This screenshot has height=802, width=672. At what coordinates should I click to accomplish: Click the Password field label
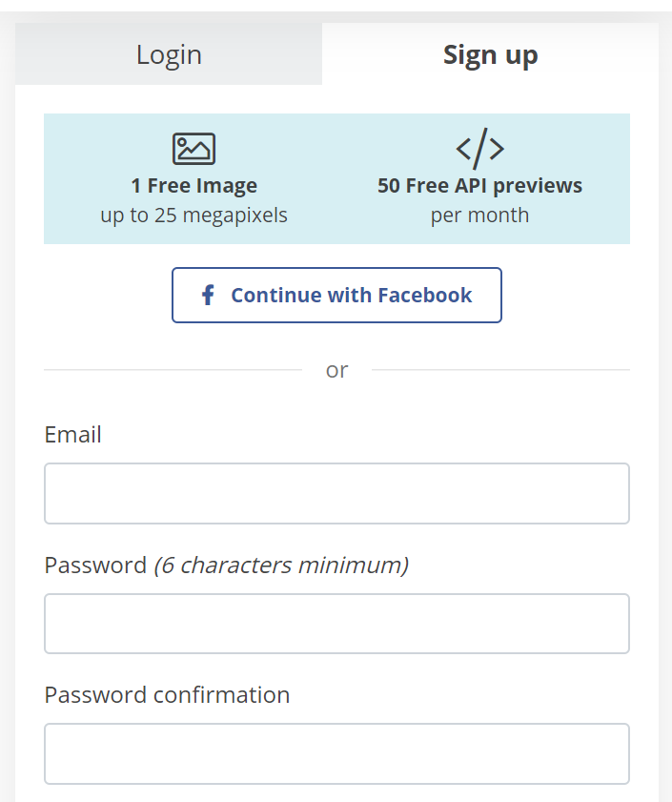95,566
